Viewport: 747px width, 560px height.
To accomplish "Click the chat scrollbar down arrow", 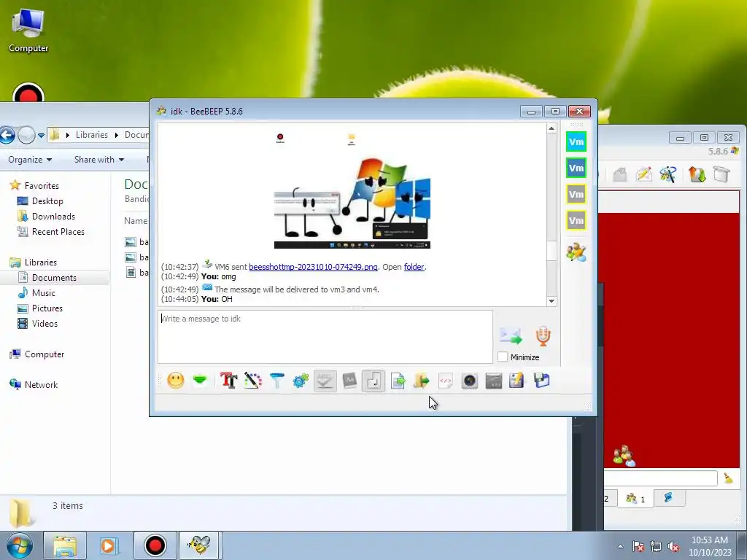I will [551, 301].
